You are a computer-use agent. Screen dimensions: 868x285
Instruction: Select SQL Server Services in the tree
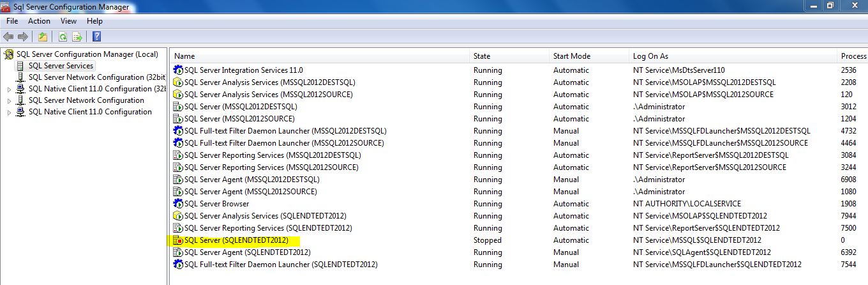61,66
